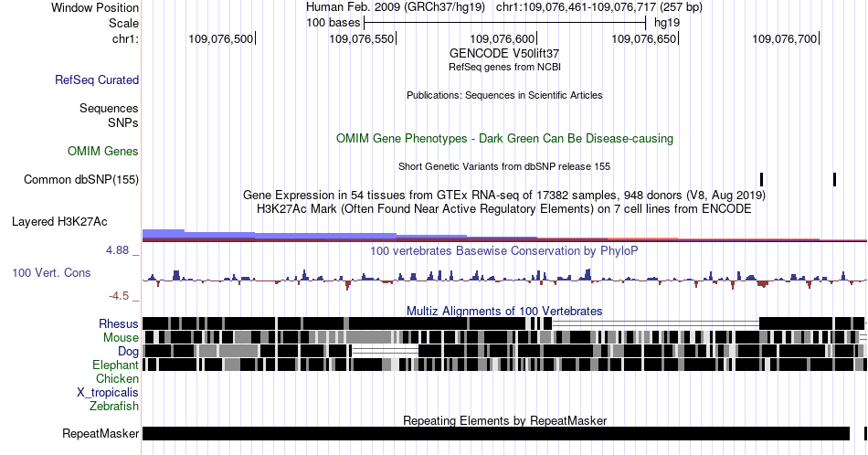The image size is (868, 455).
Task: Click Repeating Elements by RepeatMasker title
Action: pyautogui.click(x=504, y=420)
